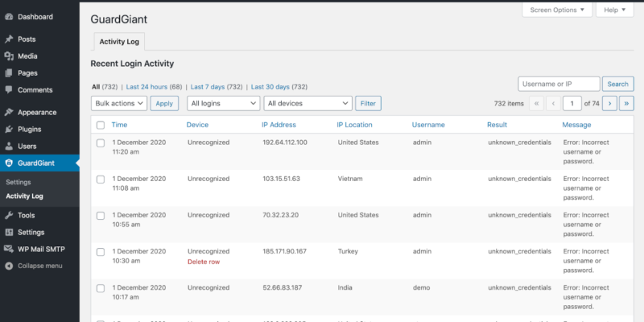Tick the select-all checkbox in table header
644x322 pixels.
pos(101,125)
